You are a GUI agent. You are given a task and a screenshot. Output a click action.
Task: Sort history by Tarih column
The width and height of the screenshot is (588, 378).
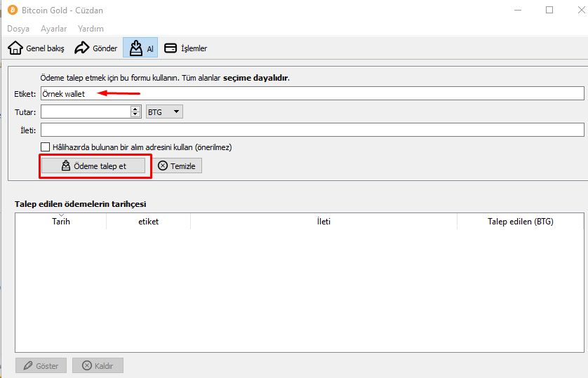coord(61,222)
